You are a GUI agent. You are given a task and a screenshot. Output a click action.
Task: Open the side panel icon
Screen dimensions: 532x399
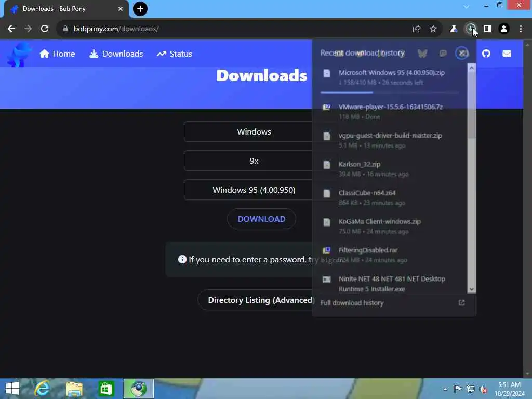click(x=487, y=29)
